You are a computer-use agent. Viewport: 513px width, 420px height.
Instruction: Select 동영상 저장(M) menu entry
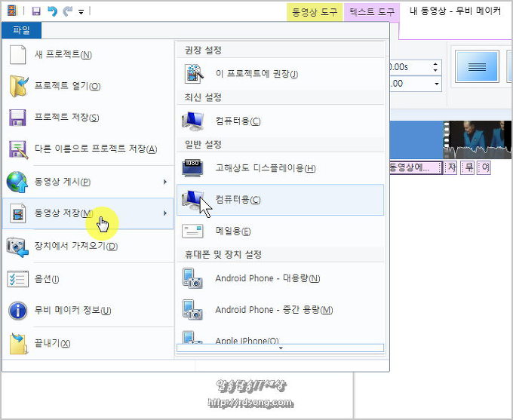tap(88, 213)
